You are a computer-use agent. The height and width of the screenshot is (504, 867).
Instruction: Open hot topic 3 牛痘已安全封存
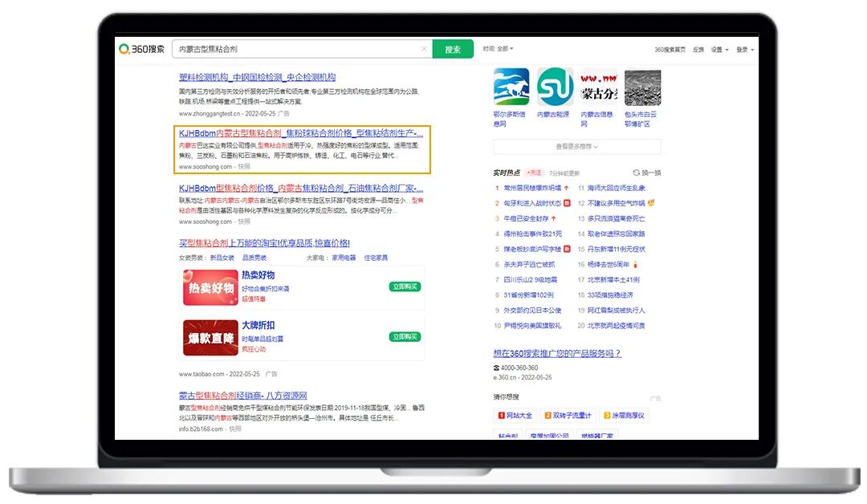[525, 219]
